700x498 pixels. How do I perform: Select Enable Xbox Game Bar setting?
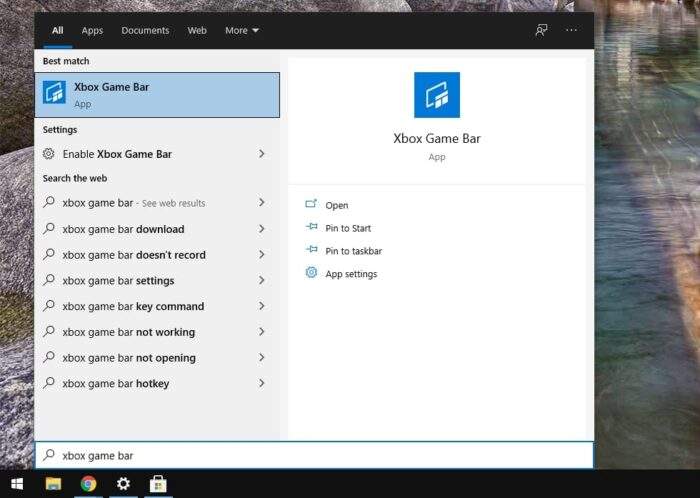157,154
